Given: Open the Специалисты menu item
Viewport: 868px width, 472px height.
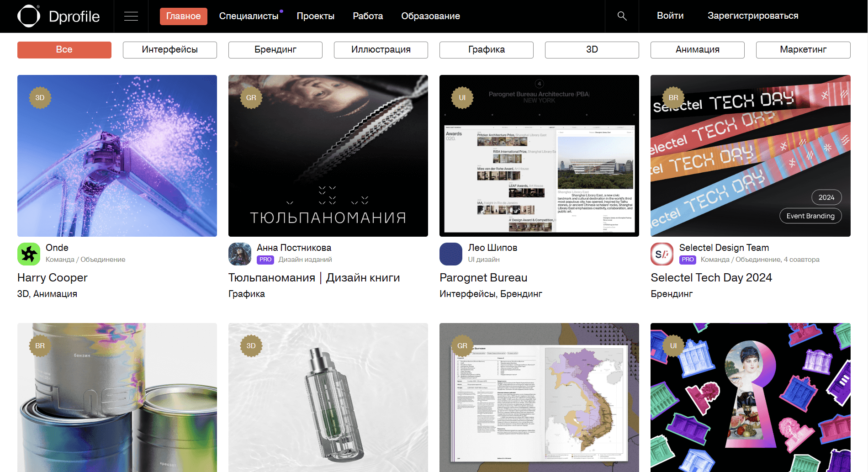Looking at the screenshot, I should [249, 16].
